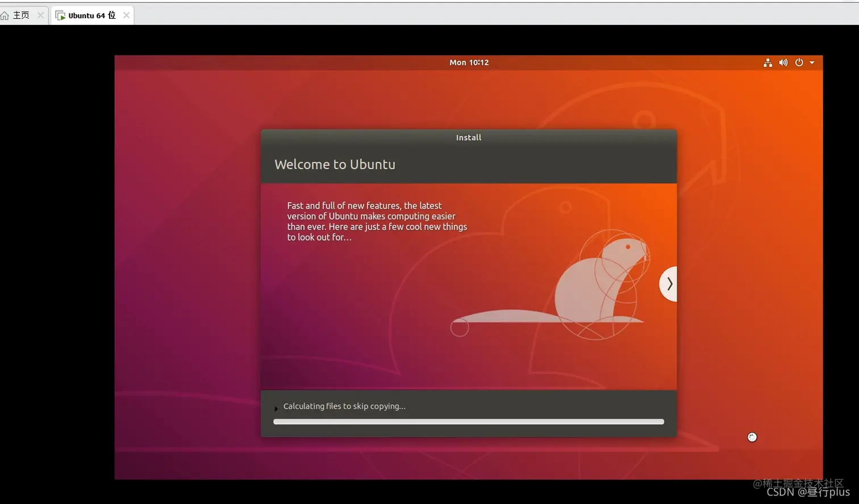This screenshot has width=859, height=504.
Task: Close the 主页 tab
Action: click(40, 15)
